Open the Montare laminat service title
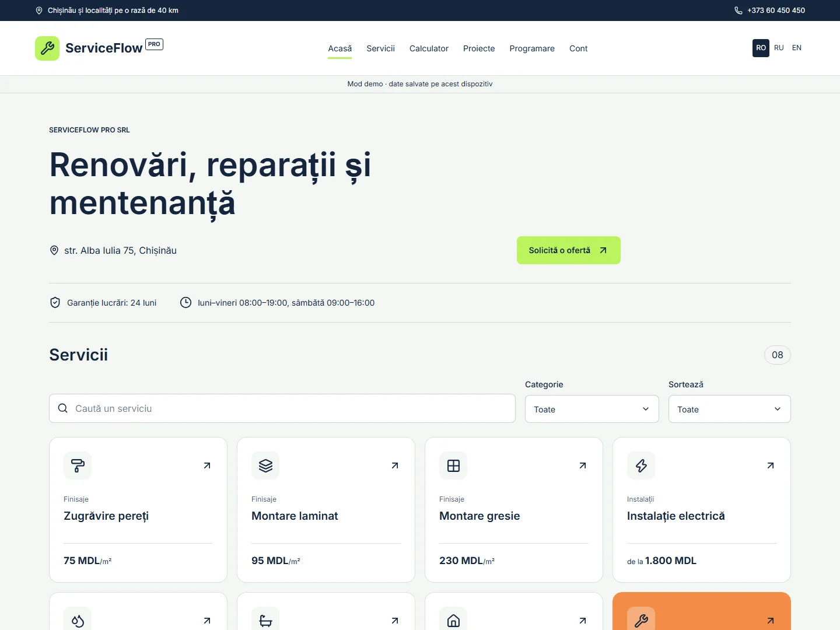 [295, 516]
